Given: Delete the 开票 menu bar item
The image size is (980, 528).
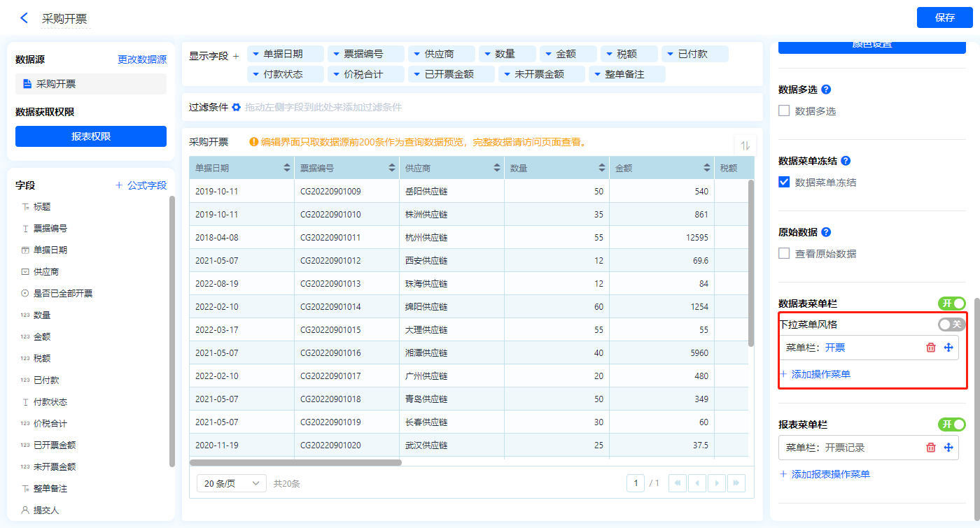Looking at the screenshot, I should 930,348.
